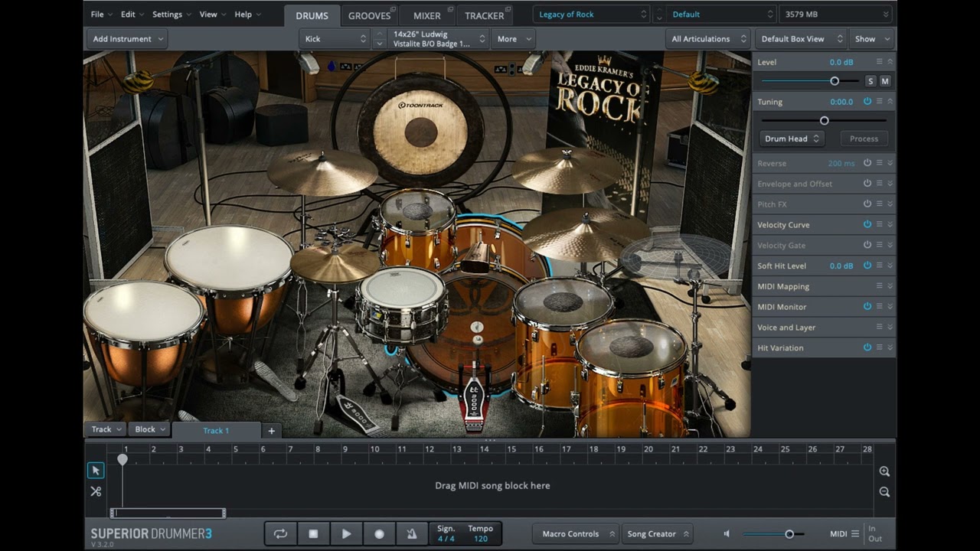Solo the kick with the S button
980x551 pixels.
(x=871, y=81)
